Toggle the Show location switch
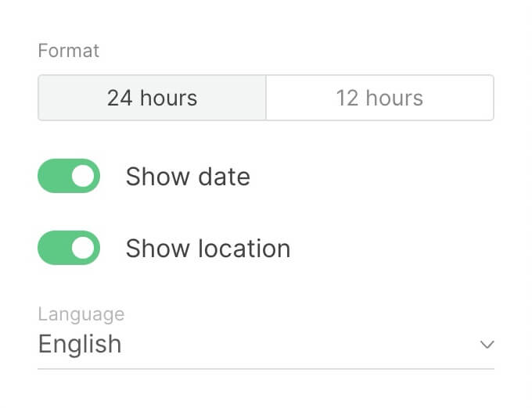Screen dimensions: 532x408 pyautogui.click(x=69, y=248)
